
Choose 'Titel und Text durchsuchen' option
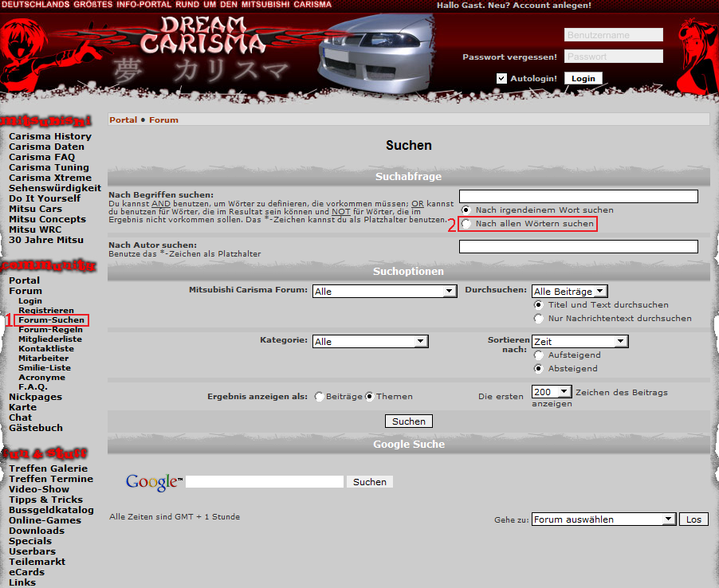click(x=538, y=305)
